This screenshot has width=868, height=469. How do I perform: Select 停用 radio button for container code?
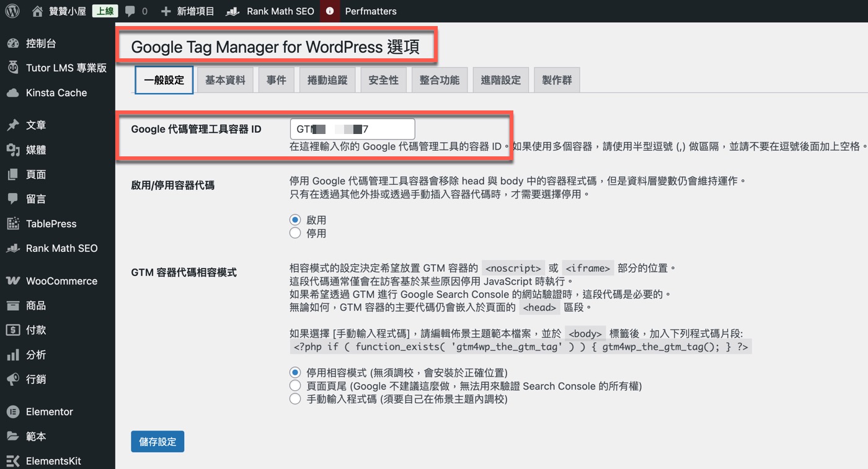[295, 234]
